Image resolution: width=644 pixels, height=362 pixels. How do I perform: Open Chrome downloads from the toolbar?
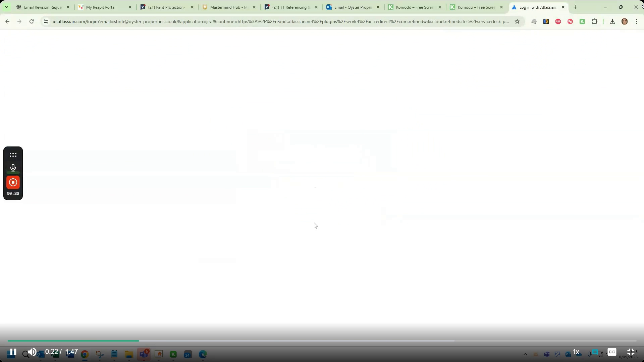(612, 21)
